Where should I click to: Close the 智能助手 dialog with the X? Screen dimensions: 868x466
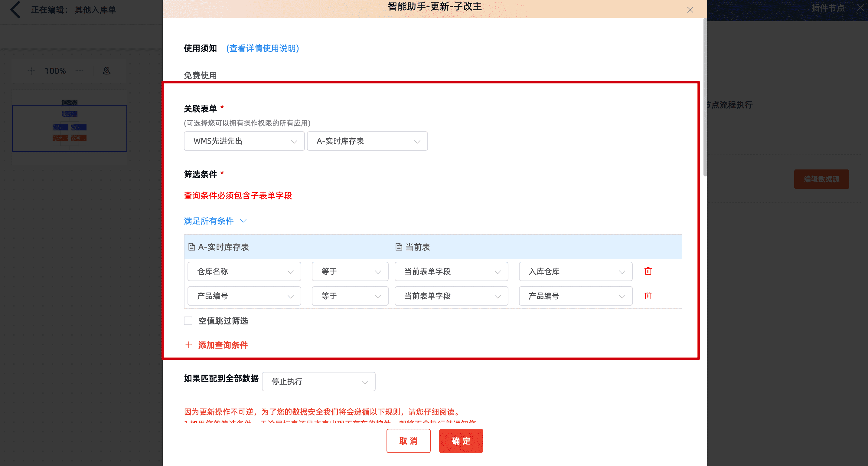[x=690, y=10]
